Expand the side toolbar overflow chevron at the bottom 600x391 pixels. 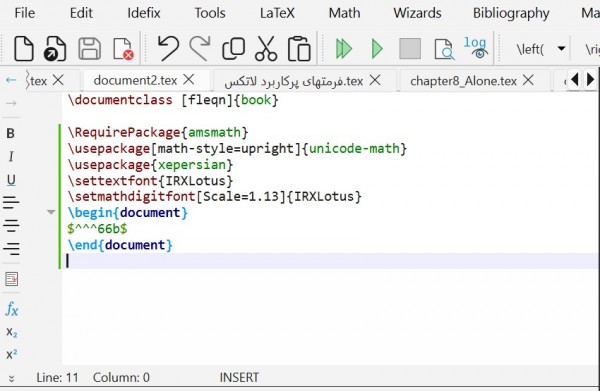pos(11,378)
